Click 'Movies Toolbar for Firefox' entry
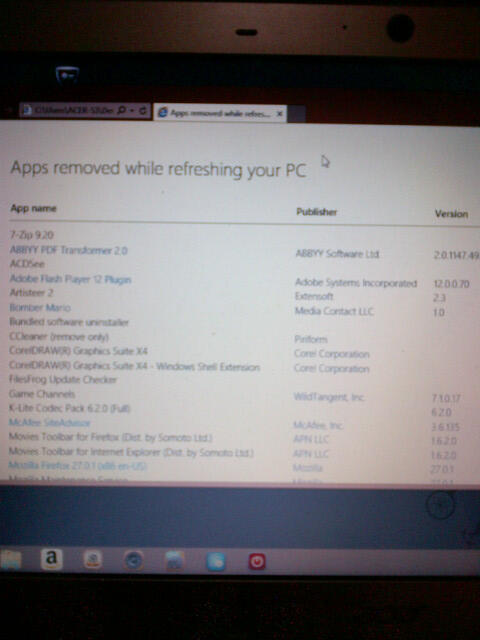Image resolution: width=480 pixels, height=640 pixels. pos(111,438)
